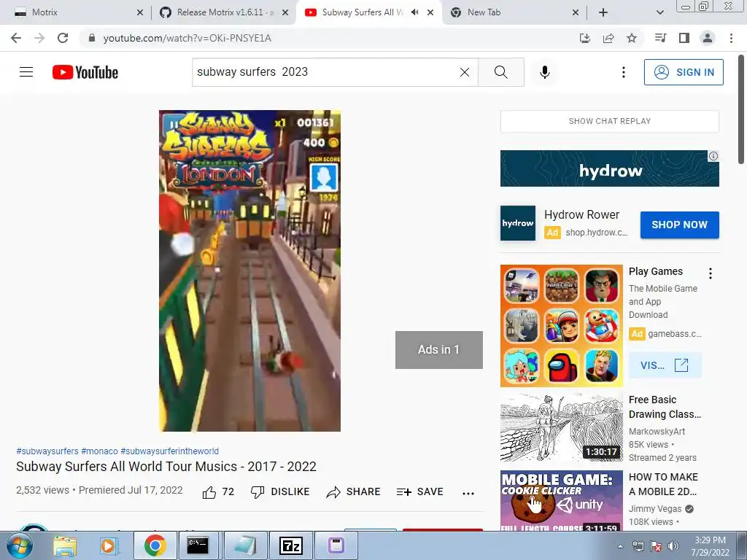Viewport: 747px width, 560px height.
Task: Open more actions ellipsis under the video
Action: coord(468,494)
